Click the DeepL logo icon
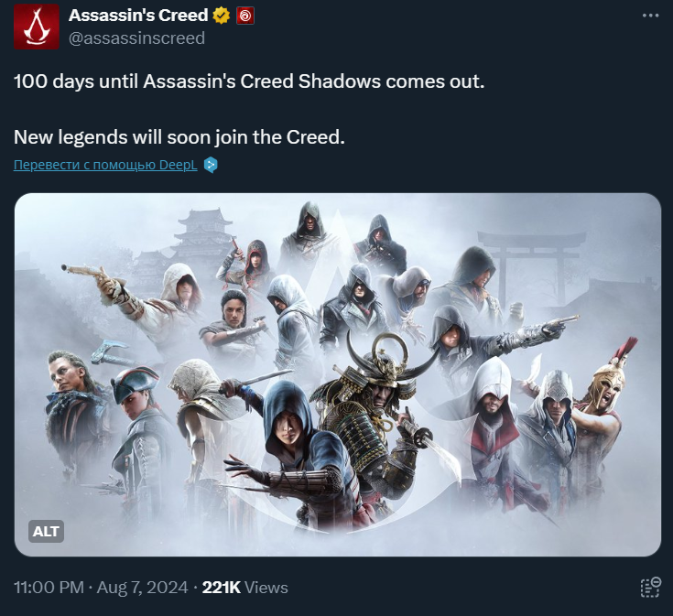Viewport: 673px width, 616px height. coord(211,165)
